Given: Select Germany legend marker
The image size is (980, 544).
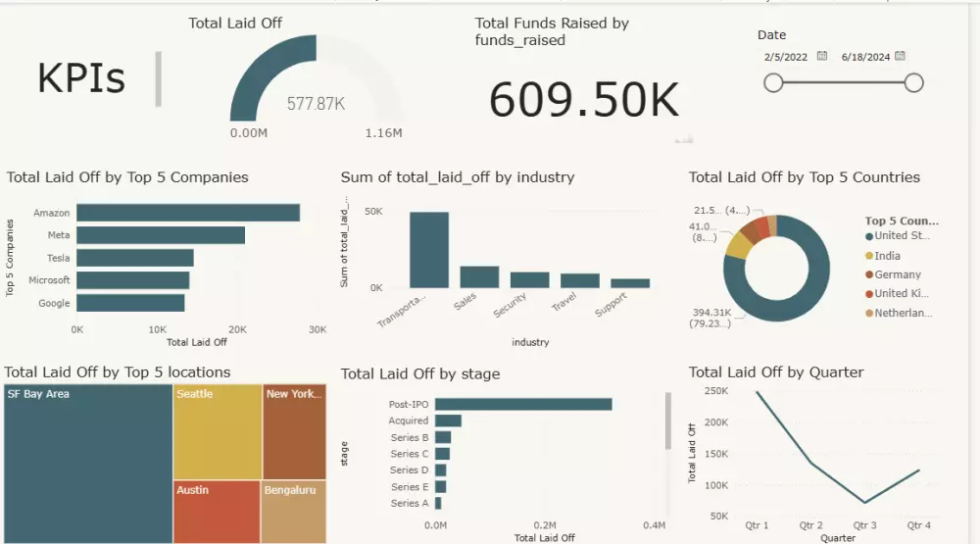Looking at the screenshot, I should (x=868, y=274).
